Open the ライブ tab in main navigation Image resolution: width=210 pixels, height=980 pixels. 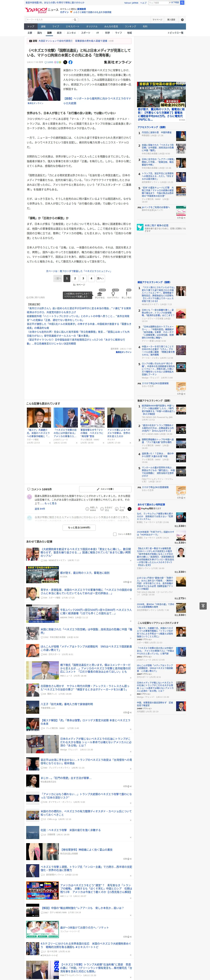pyautogui.click(x=56, y=26)
